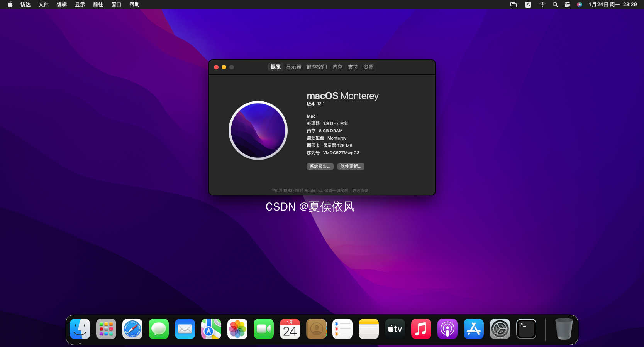The height and width of the screenshot is (347, 644).
Task: Open the Mail app in the Dock
Action: coord(185,329)
